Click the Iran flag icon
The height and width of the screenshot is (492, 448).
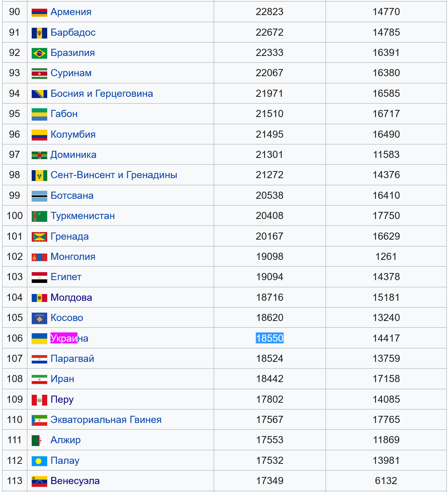click(x=39, y=379)
